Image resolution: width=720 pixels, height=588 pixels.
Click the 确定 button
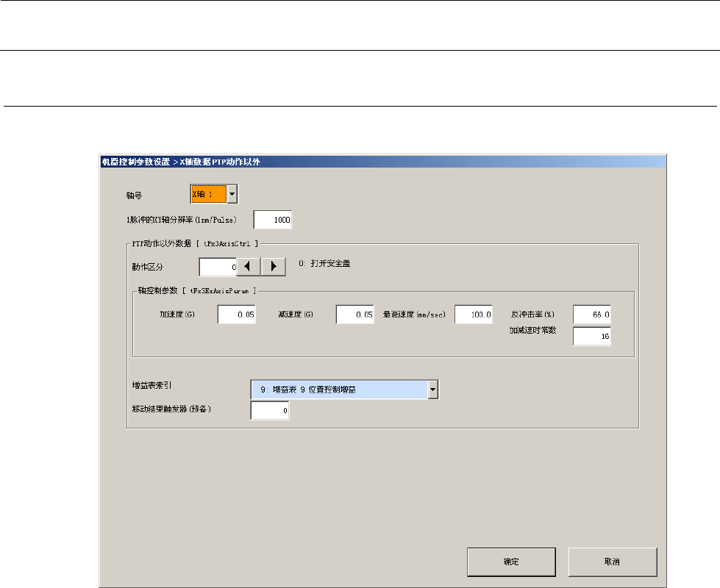(x=511, y=562)
